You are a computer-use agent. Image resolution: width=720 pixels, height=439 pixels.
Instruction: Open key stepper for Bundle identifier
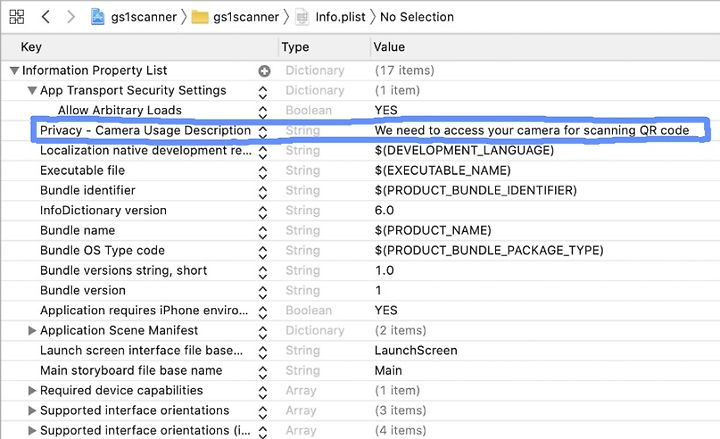tap(263, 192)
